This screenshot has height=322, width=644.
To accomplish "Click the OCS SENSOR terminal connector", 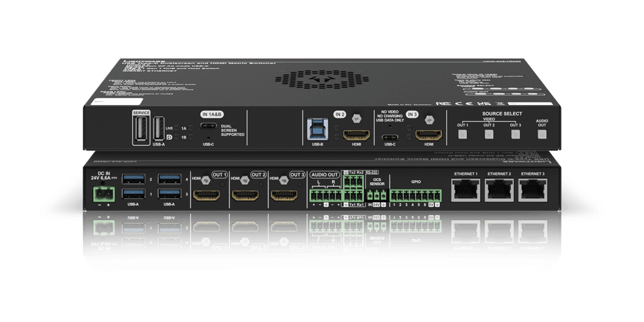I will point(377,196).
